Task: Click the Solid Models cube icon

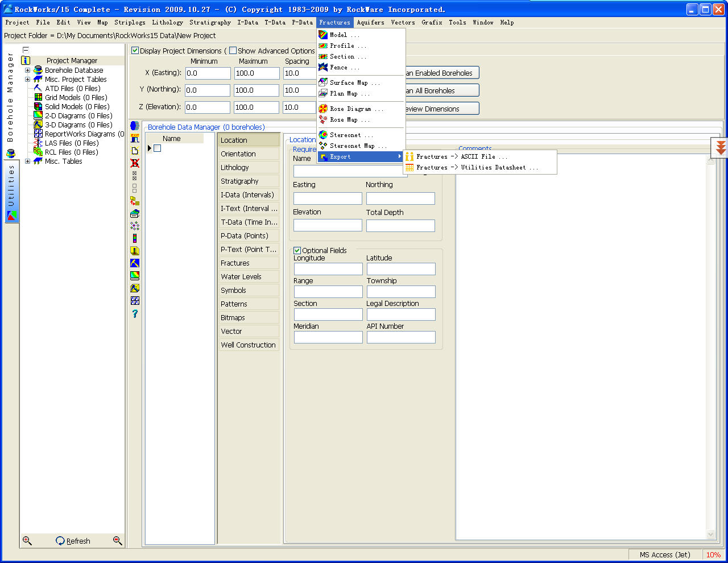Action: point(38,106)
